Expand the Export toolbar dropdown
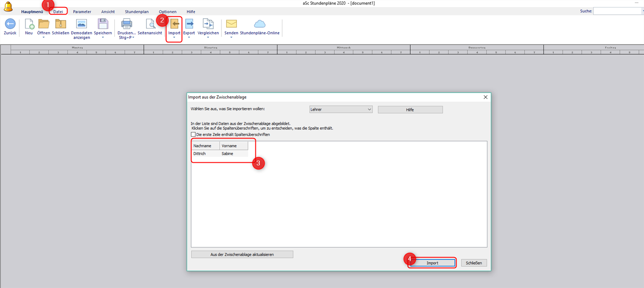 189,37
